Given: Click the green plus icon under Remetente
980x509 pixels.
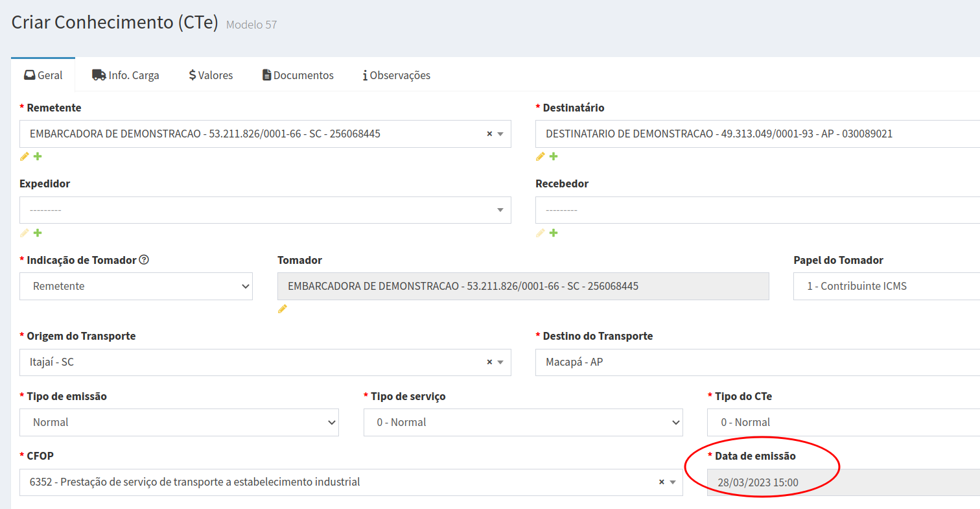Looking at the screenshot, I should pos(38,156).
